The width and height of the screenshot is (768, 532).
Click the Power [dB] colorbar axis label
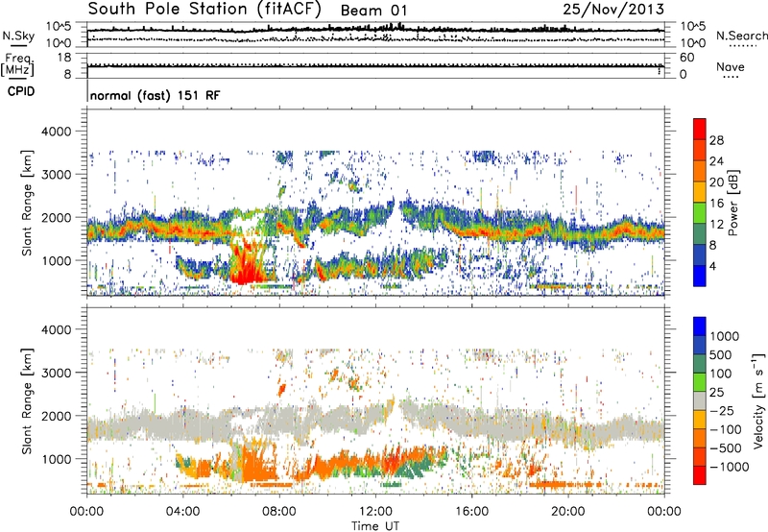[x=733, y=203]
